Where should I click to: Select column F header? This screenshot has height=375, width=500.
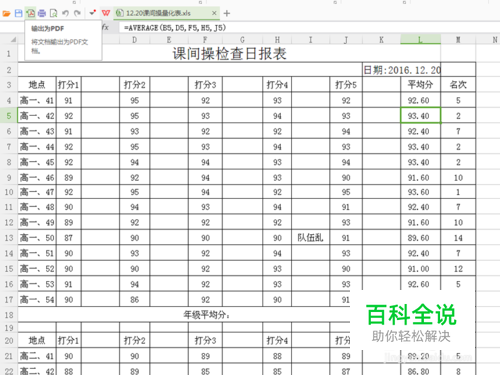[x=205, y=40]
